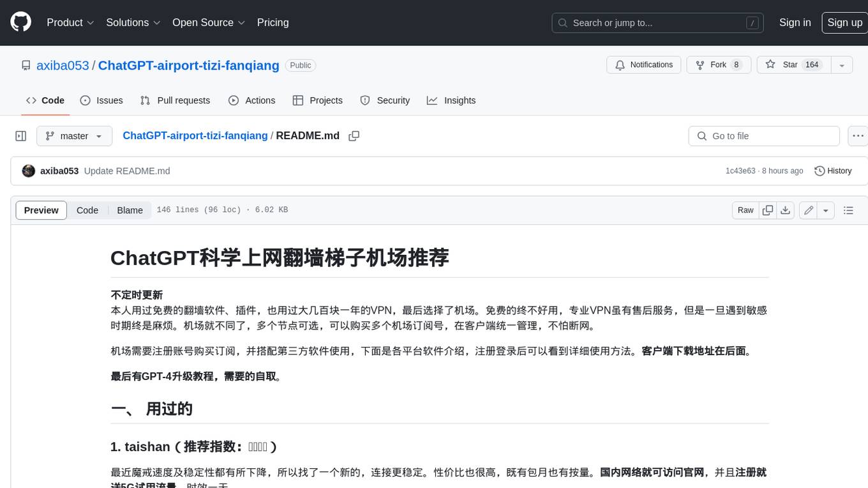Switch to the Code tab
This screenshot has height=488, width=868.
[x=45, y=100]
